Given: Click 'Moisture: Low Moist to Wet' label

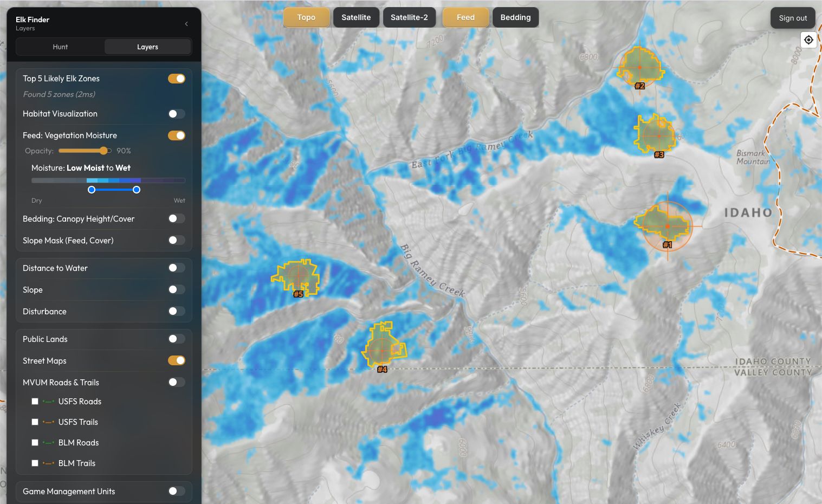Looking at the screenshot, I should tap(81, 168).
